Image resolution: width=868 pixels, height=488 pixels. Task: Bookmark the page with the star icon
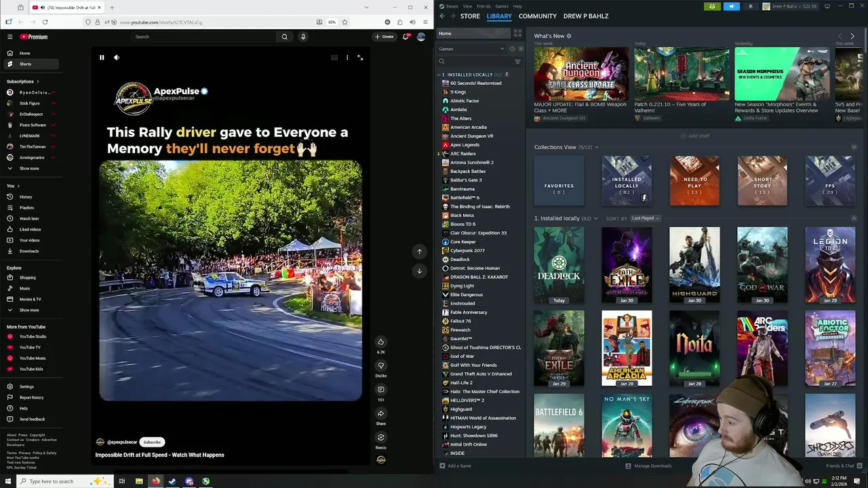(x=344, y=22)
